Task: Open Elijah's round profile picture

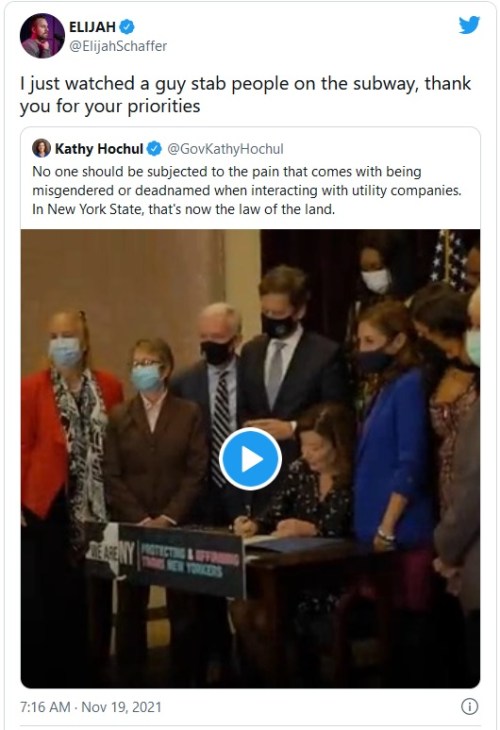Action: 42,36
